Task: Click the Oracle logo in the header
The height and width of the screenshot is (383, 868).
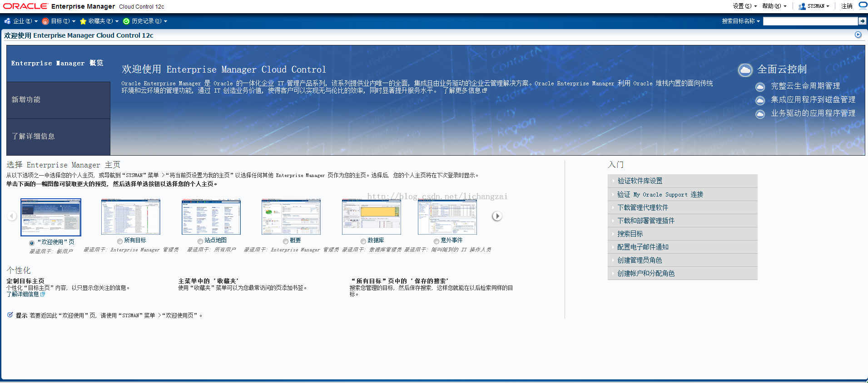Action: (25, 6)
